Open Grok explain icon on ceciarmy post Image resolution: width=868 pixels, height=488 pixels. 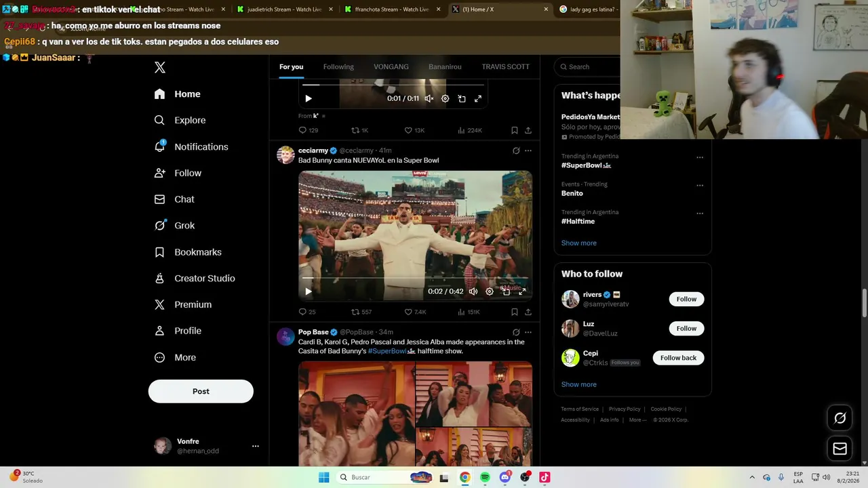516,150
